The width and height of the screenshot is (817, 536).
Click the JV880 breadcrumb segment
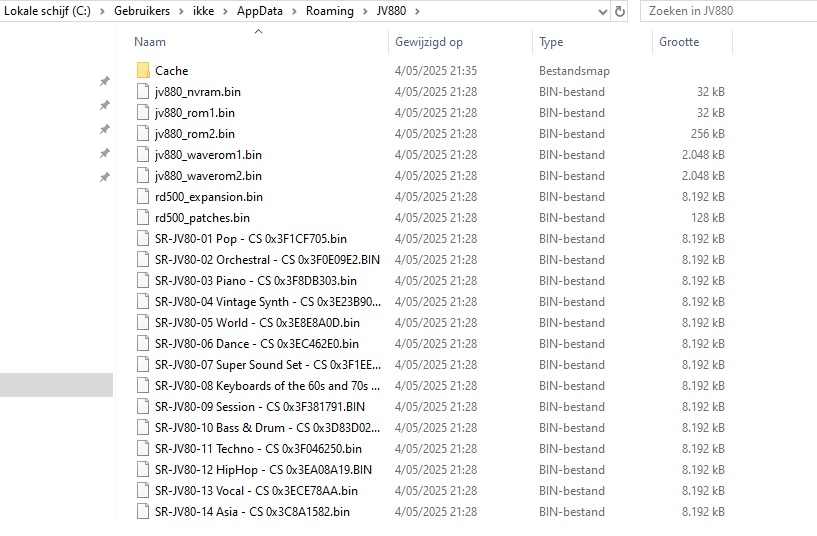tap(391, 11)
